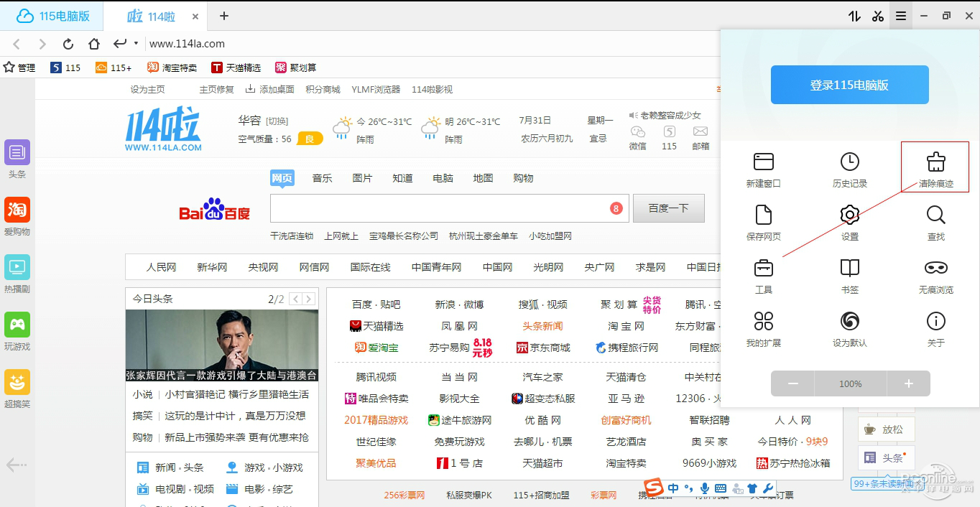Click 百度一下 search button
980x507 pixels.
point(668,208)
